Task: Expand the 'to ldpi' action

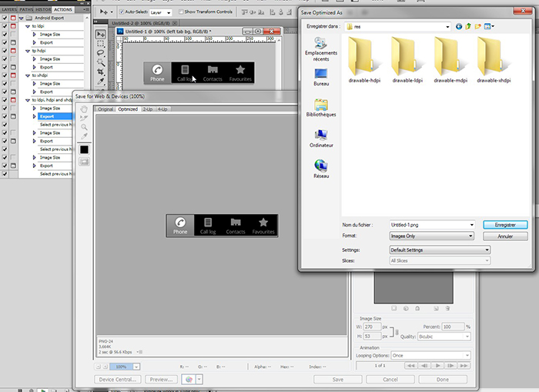Action: 27,26
